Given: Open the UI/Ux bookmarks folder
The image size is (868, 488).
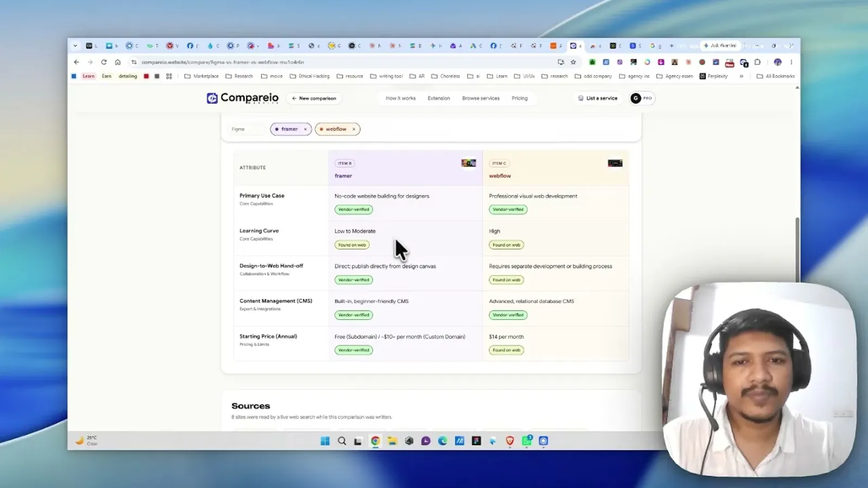Looking at the screenshot, I should (x=525, y=76).
